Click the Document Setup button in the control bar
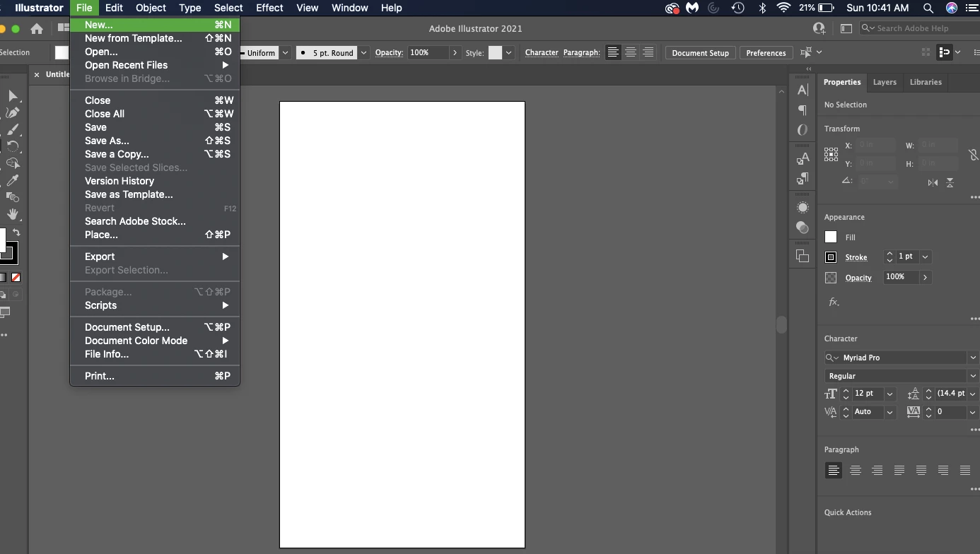The image size is (980, 554). pos(700,53)
